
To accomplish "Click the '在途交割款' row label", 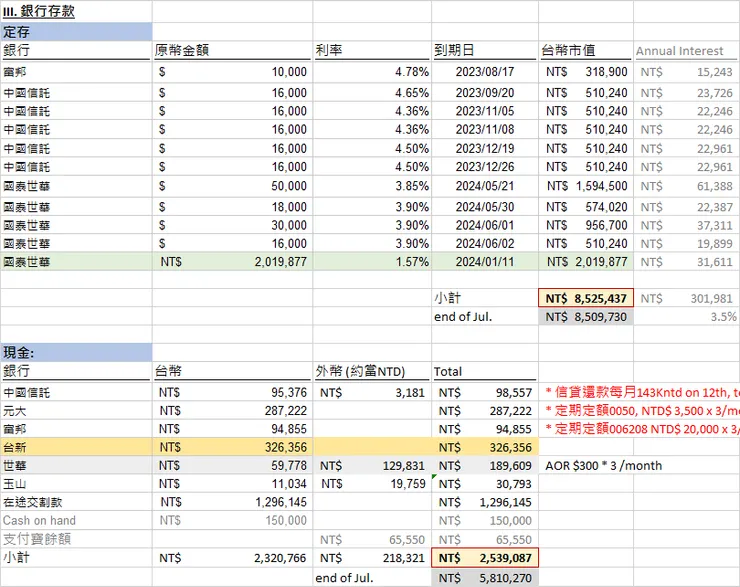I will pyautogui.click(x=33, y=502).
